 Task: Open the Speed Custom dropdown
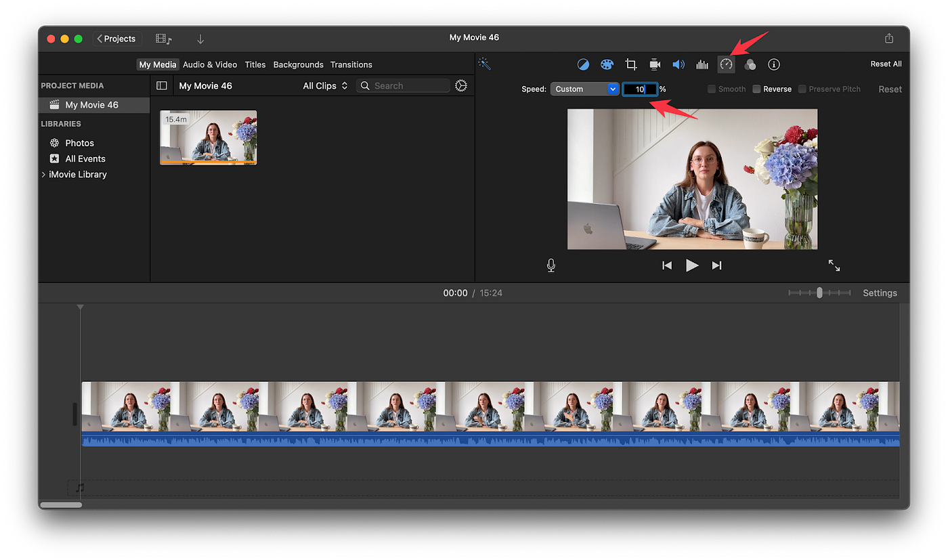[x=584, y=89]
